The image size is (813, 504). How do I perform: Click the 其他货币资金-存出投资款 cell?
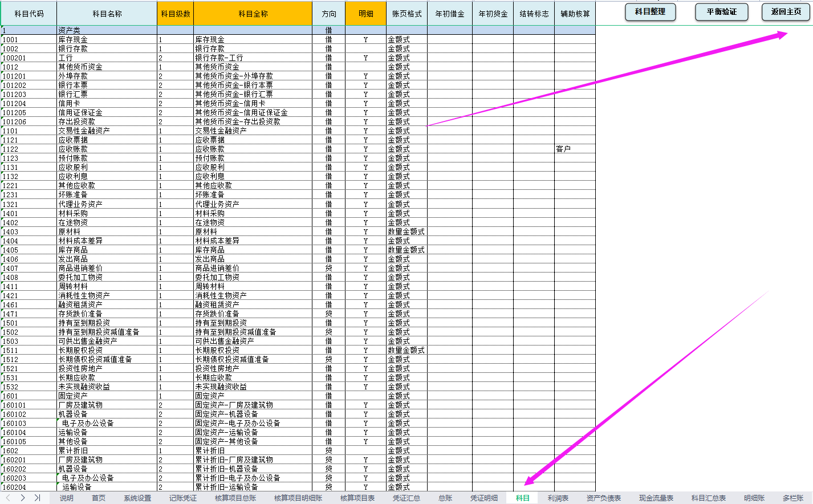253,122
